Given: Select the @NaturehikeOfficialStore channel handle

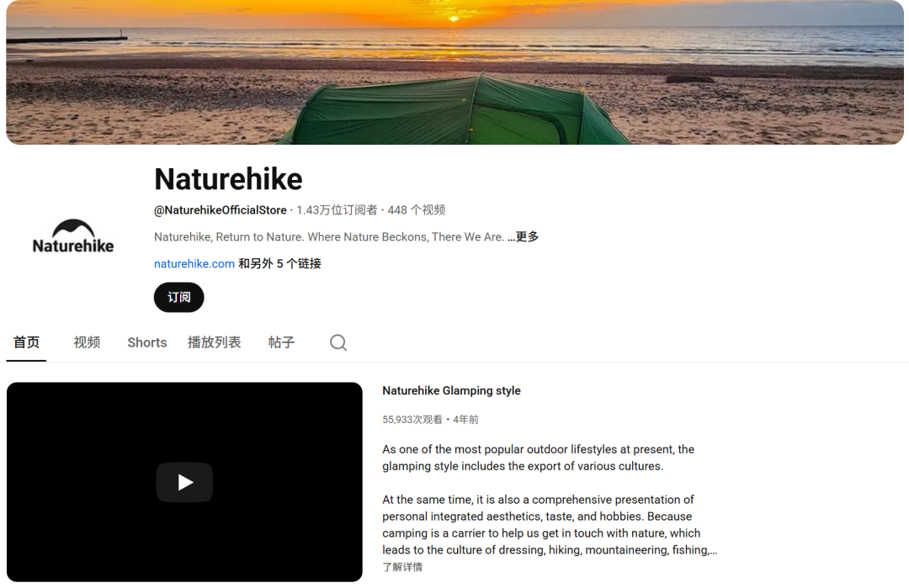Looking at the screenshot, I should [x=221, y=209].
